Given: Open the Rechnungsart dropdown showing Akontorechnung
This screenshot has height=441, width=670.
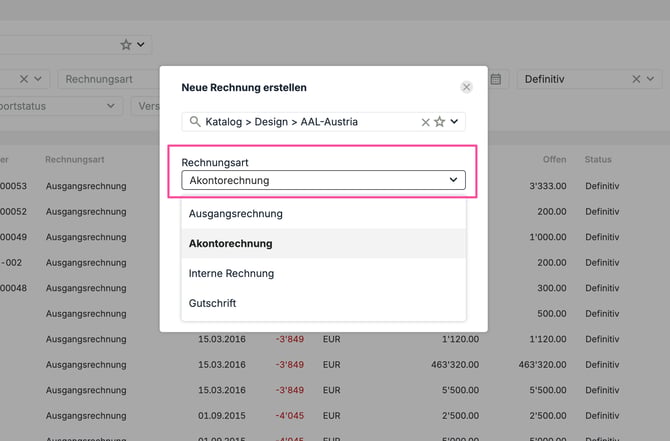Looking at the screenshot, I should click(323, 180).
